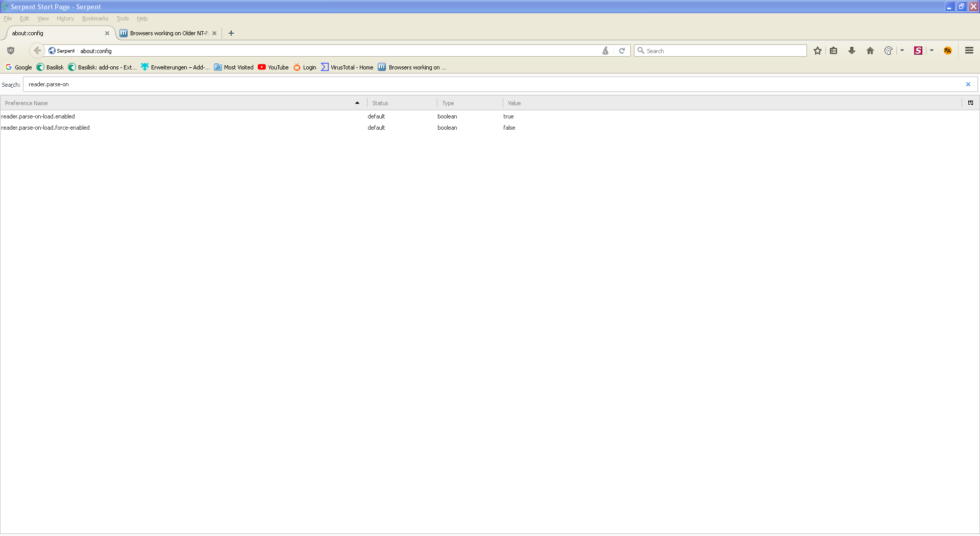This screenshot has width=980, height=536.
Task: Open the hamburger menu
Action: tap(969, 51)
